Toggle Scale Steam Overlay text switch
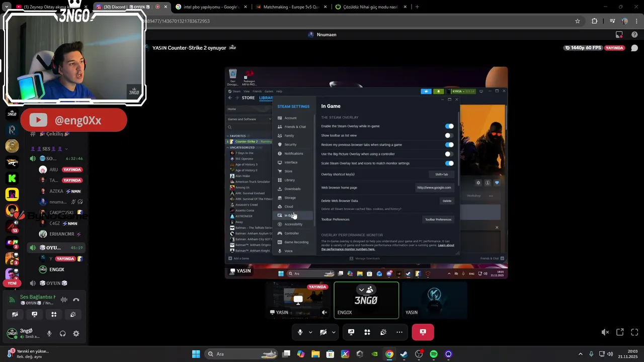The width and height of the screenshot is (644, 362). (449, 163)
